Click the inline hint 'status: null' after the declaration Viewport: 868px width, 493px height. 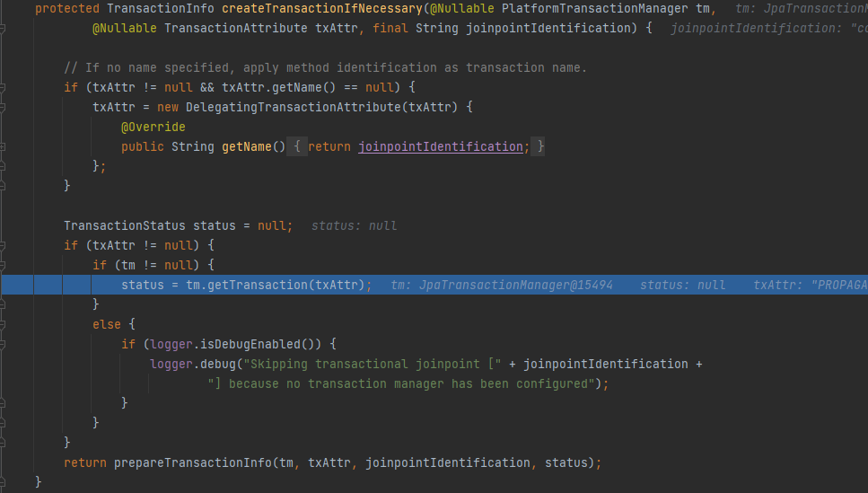coord(354,225)
